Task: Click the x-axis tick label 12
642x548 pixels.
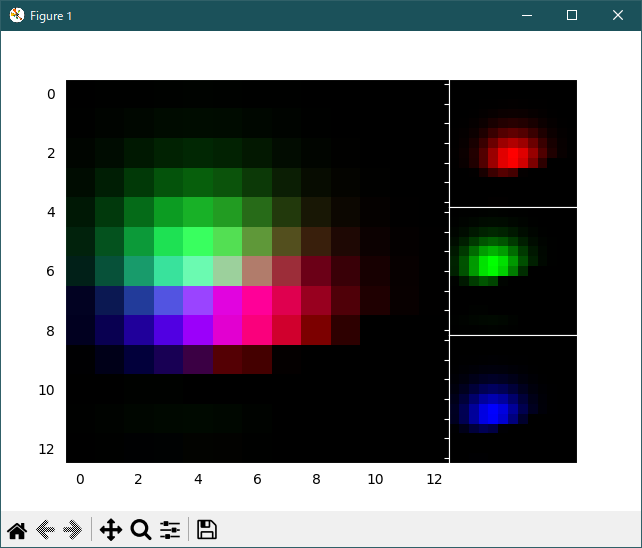Action: (x=434, y=480)
